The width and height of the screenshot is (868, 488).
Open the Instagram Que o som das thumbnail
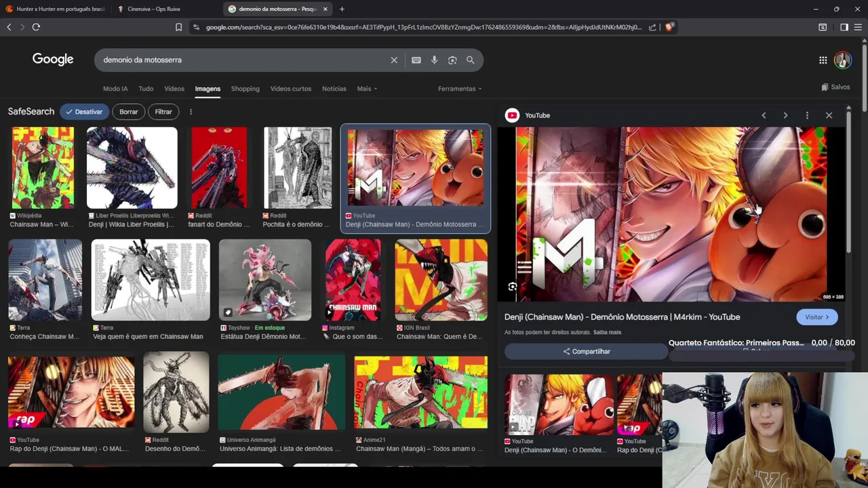353,280
